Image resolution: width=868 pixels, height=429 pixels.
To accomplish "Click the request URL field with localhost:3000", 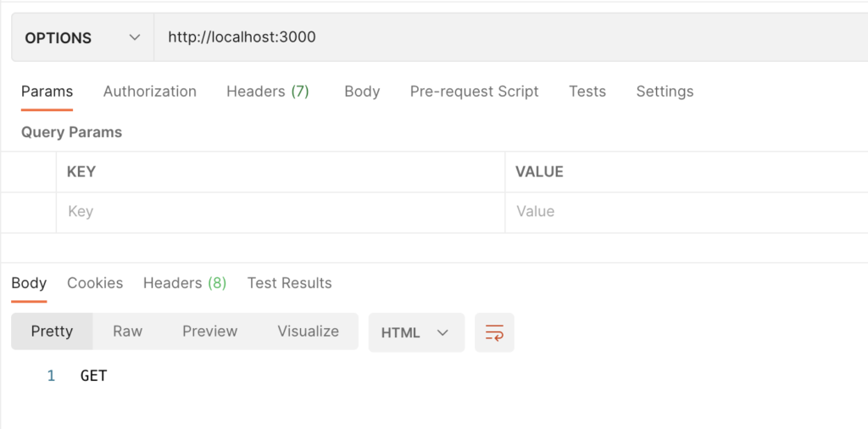I will (x=510, y=37).
